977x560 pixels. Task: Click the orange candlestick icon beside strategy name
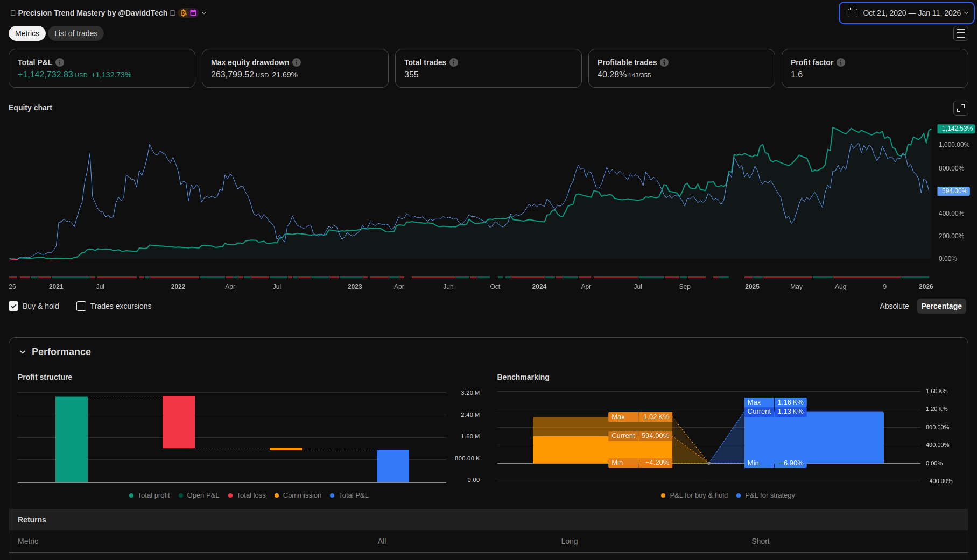(184, 13)
